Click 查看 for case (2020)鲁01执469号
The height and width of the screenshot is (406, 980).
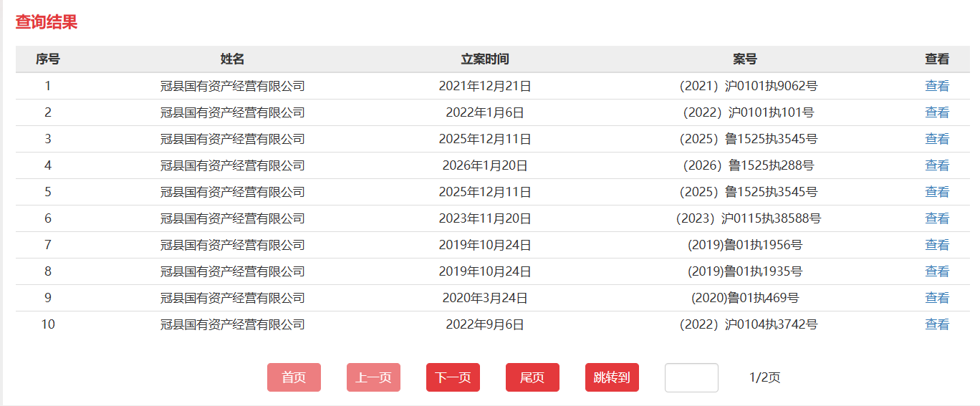936,298
